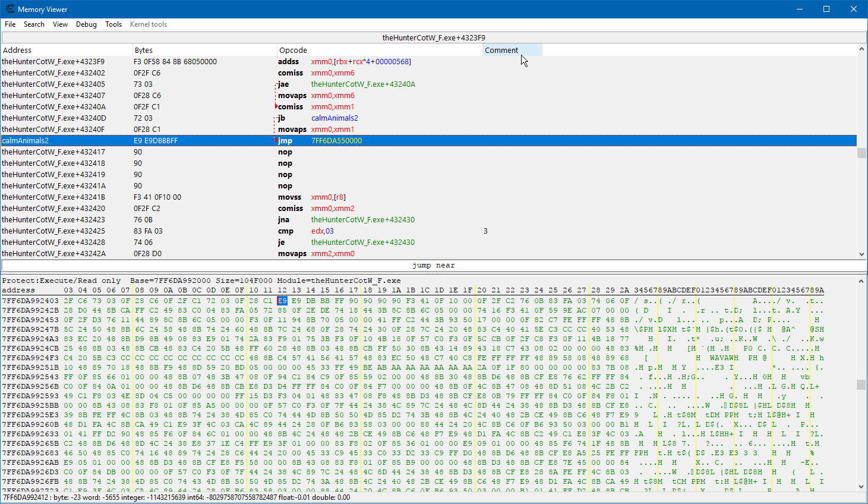Screen dimensions: 868x504
Task: Open the Search menu
Action: 34,24
